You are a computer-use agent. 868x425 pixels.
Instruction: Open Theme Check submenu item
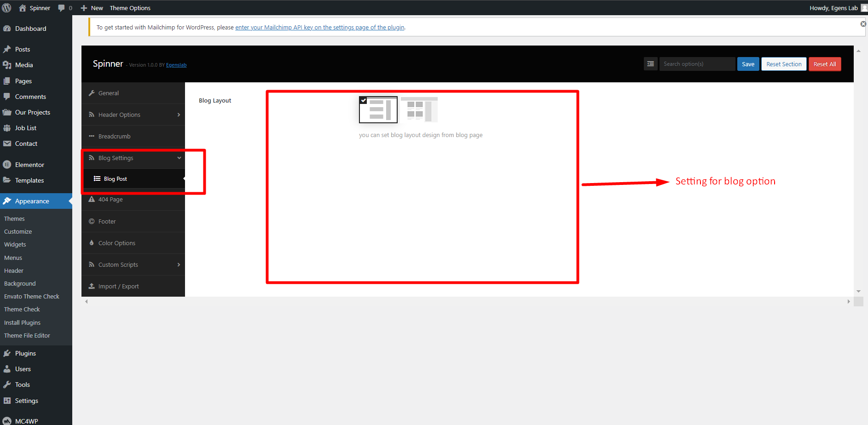22,309
